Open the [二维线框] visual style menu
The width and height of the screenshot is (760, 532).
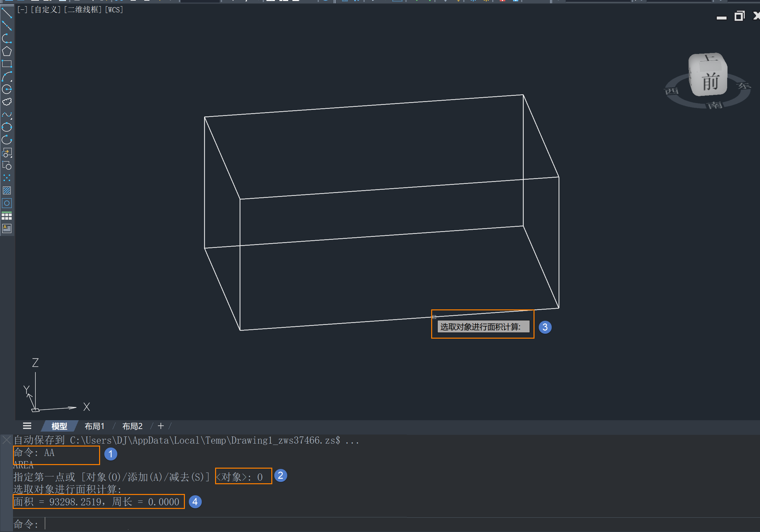[83, 10]
